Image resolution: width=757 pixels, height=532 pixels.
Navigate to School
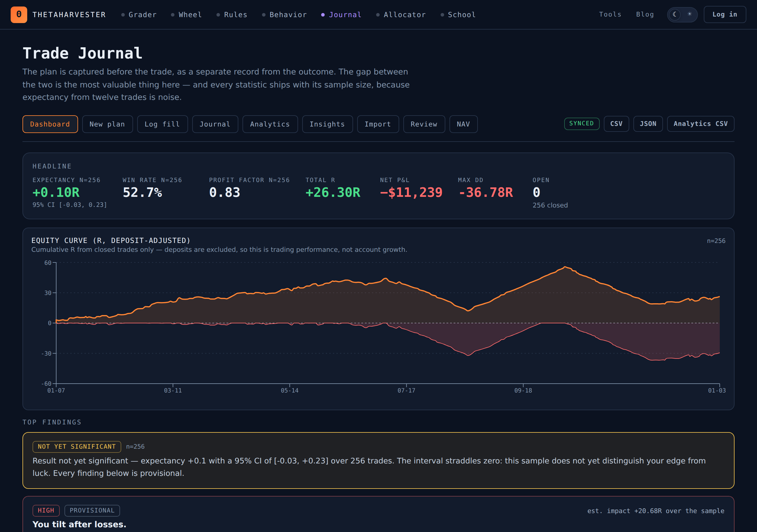coord(458,15)
